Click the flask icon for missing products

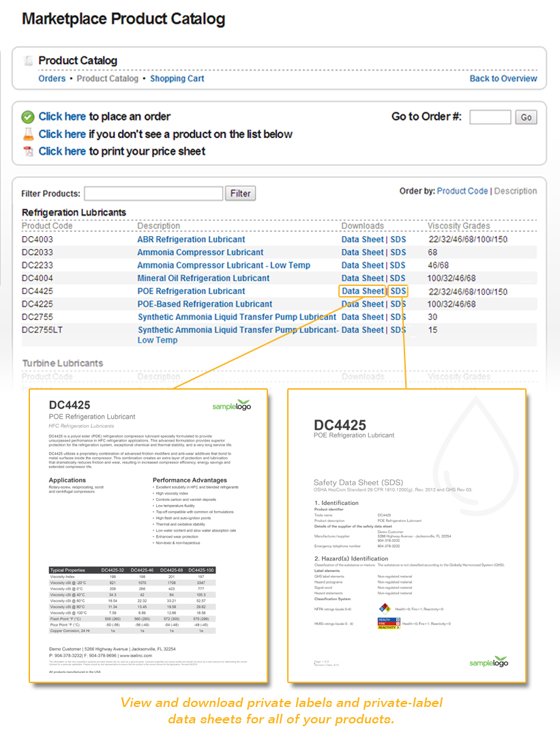coord(28,134)
